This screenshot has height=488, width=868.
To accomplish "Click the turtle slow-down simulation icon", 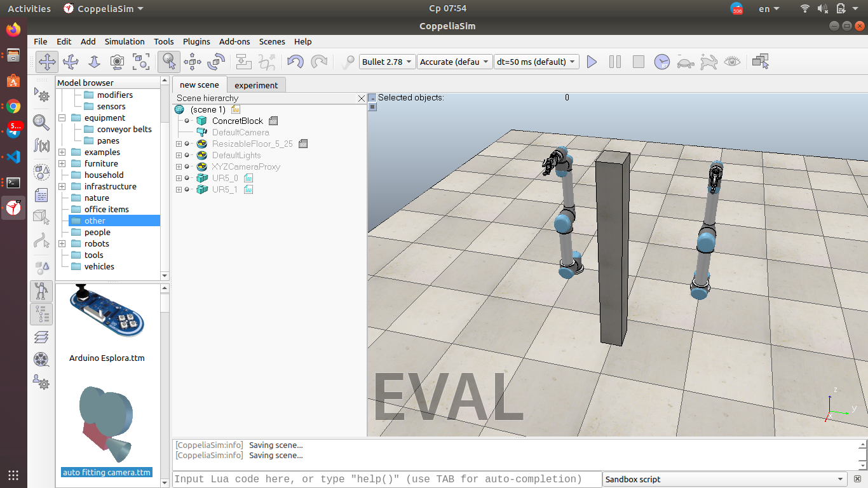I will (685, 62).
